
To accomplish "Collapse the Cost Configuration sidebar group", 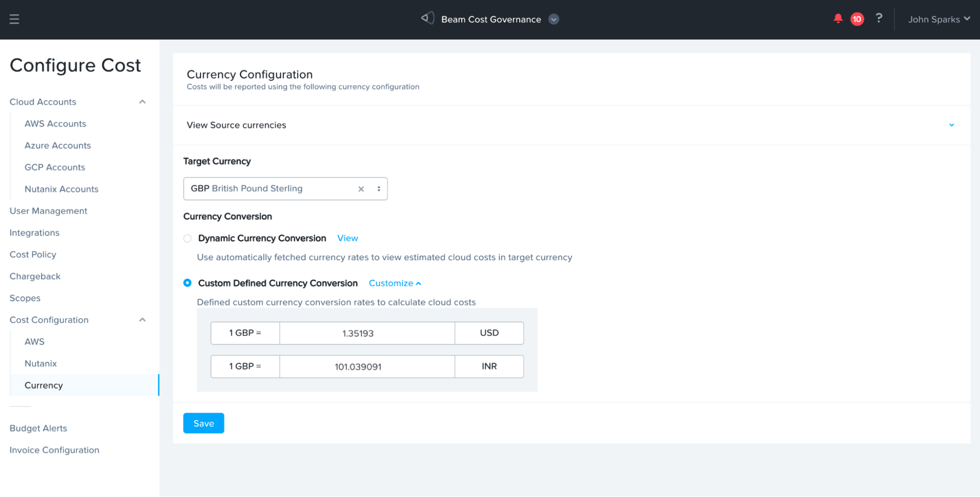I will 142,320.
